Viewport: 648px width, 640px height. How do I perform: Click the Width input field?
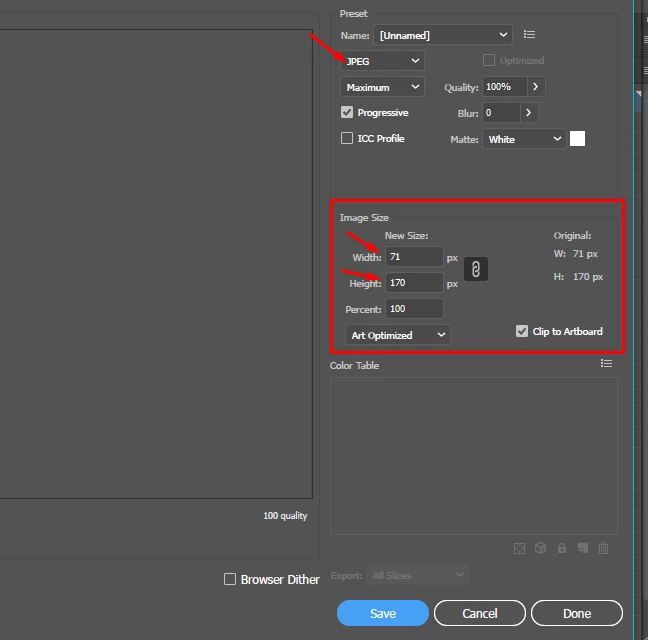(x=414, y=257)
